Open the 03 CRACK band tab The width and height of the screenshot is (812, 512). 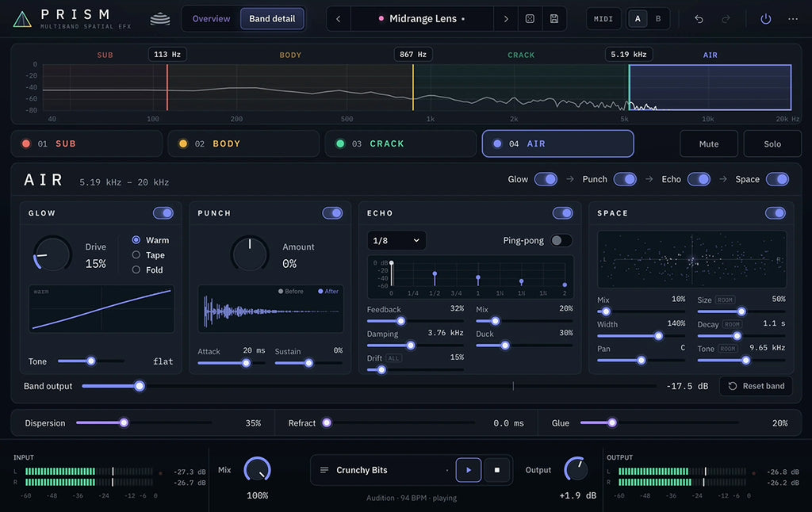pos(400,143)
